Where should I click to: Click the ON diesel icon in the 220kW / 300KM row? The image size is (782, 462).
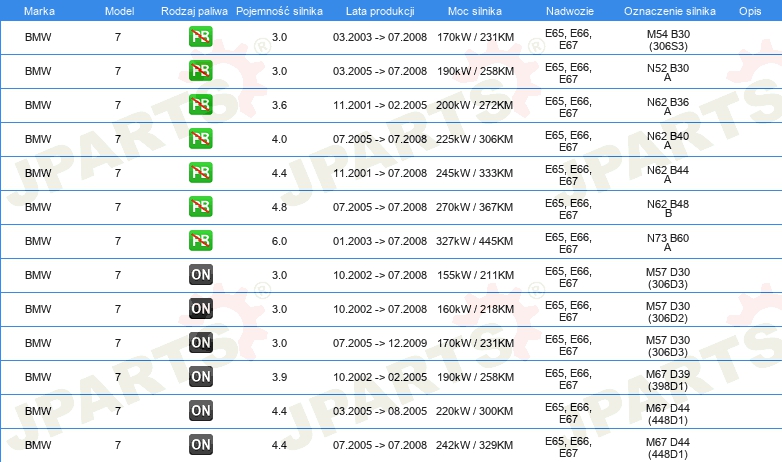[200, 411]
